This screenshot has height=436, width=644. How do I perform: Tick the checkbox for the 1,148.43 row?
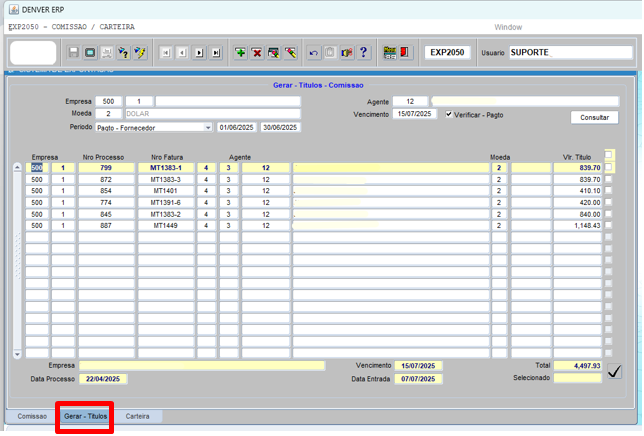[609, 226]
